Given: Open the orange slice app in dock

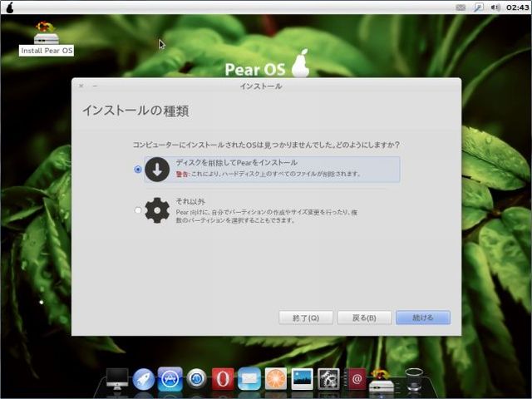Looking at the screenshot, I should [276, 379].
